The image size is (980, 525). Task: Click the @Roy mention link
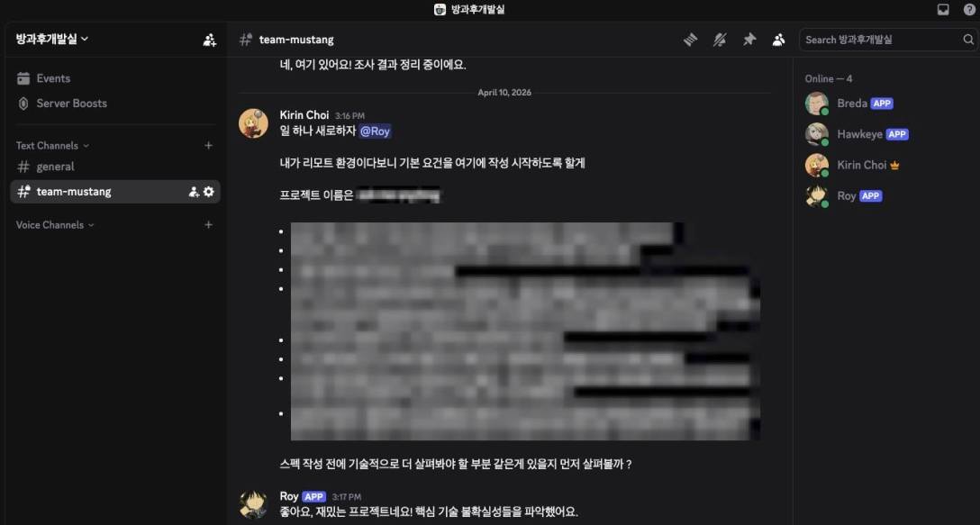[x=376, y=131]
